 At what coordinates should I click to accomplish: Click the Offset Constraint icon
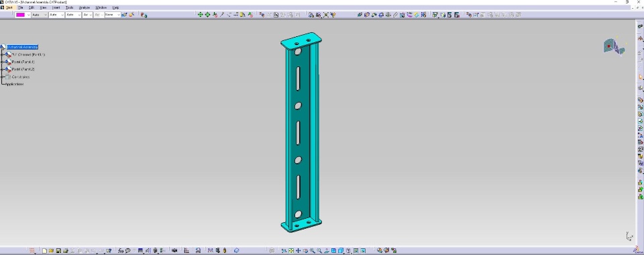(374, 15)
